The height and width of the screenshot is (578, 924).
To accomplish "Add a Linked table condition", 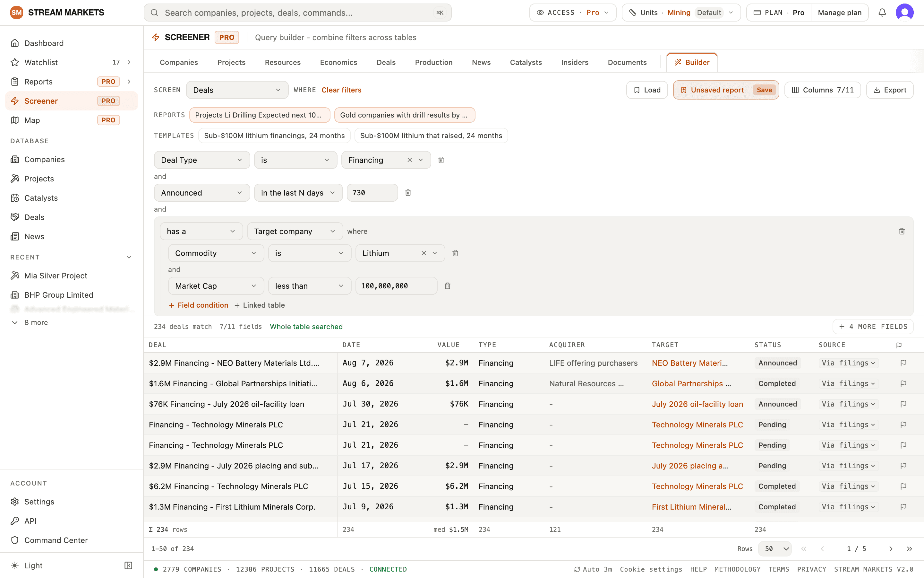I will pyautogui.click(x=260, y=305).
